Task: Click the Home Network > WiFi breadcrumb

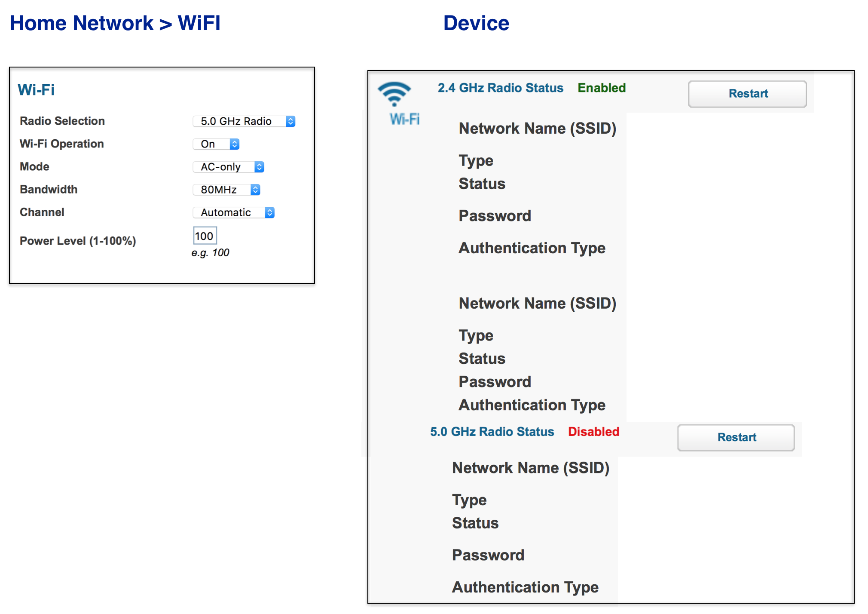Action: coord(115,23)
